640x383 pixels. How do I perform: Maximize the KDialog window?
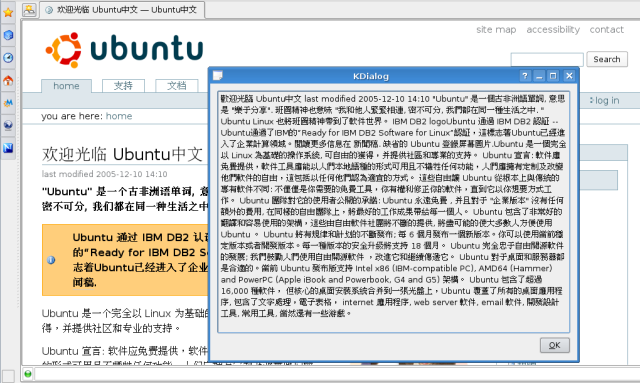553,76
